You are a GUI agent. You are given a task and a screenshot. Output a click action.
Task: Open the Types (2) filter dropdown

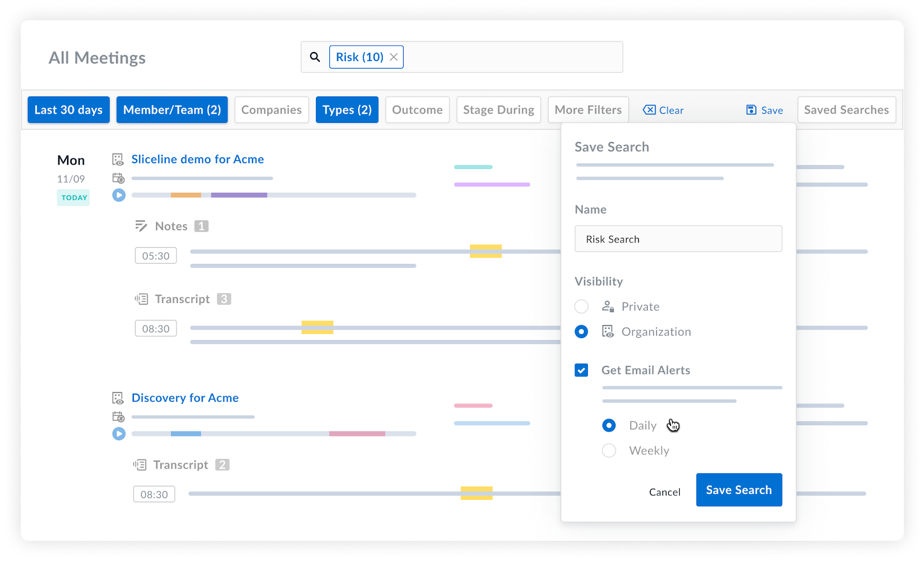[x=347, y=110]
